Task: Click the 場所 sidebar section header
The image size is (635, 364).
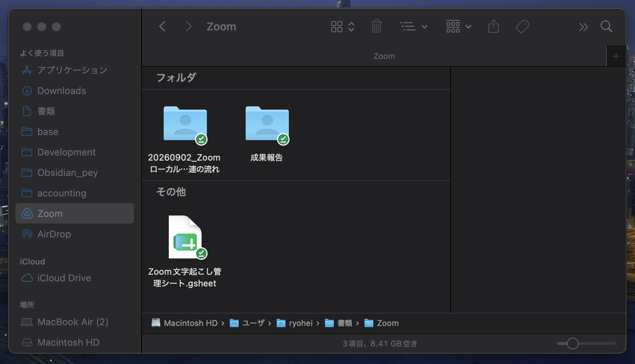Action: coord(27,305)
